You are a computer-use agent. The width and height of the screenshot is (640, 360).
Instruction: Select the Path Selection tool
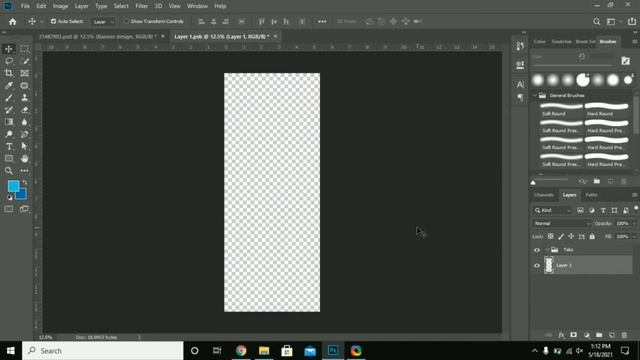pos(24,147)
